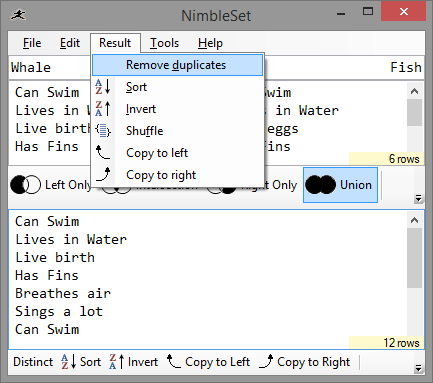This screenshot has height=383, width=433.
Task: Click the Invert label in bottom toolbar
Action: [143, 362]
